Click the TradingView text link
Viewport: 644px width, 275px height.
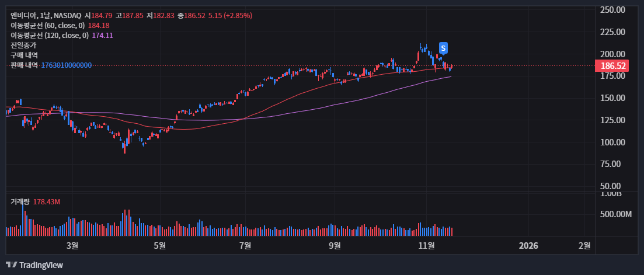[x=41, y=265]
